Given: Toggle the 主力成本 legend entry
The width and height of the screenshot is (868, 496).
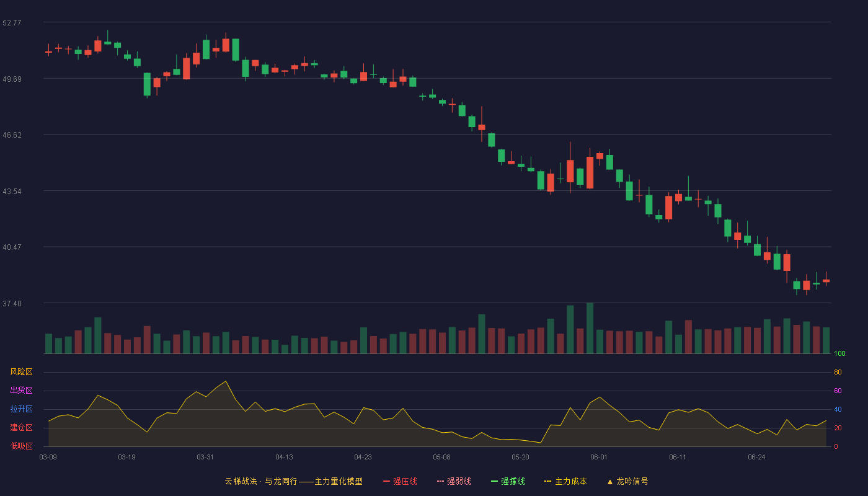Looking at the screenshot, I should click(565, 481).
